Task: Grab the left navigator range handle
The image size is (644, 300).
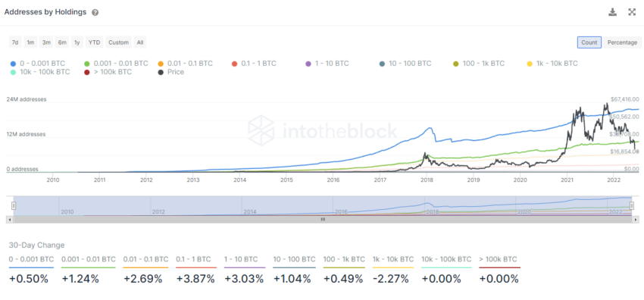Action: tap(14, 205)
